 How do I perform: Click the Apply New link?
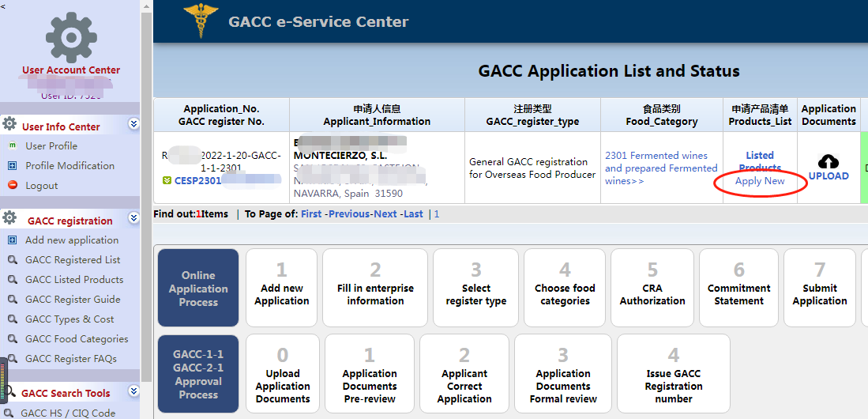760,181
